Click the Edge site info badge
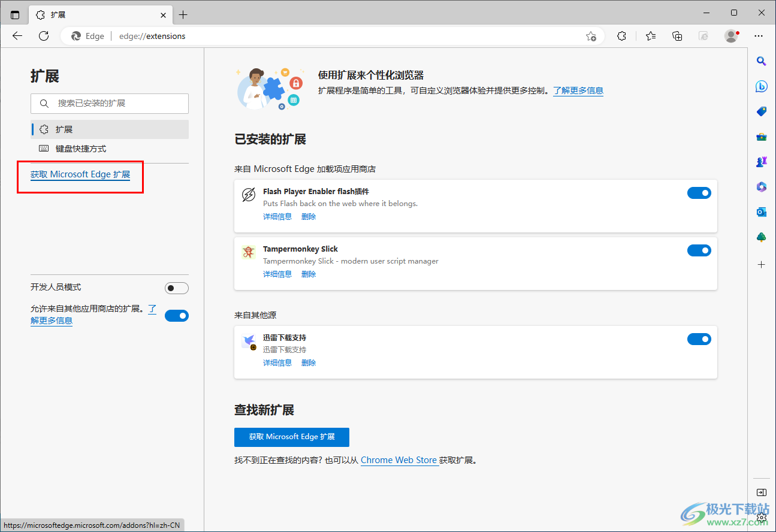Viewport: 776px width, 532px height. (x=88, y=36)
